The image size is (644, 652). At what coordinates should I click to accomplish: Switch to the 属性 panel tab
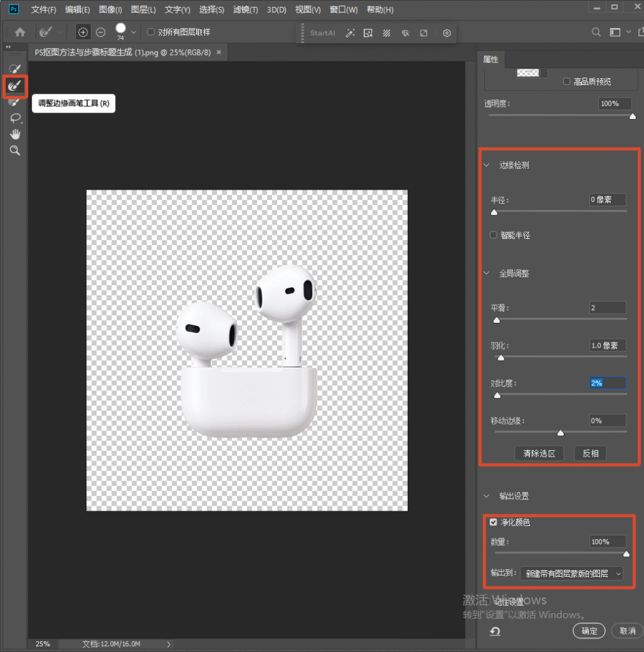tap(491, 59)
